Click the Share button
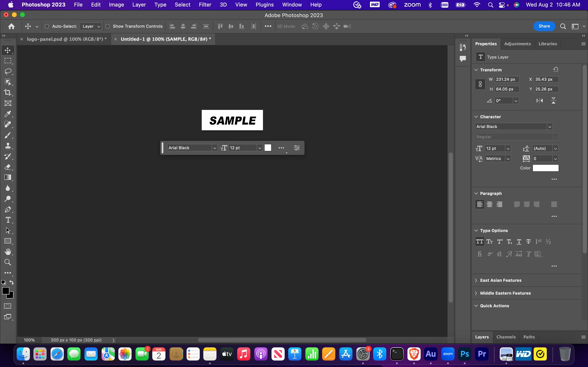Viewport: 588px width, 367px height. click(544, 26)
